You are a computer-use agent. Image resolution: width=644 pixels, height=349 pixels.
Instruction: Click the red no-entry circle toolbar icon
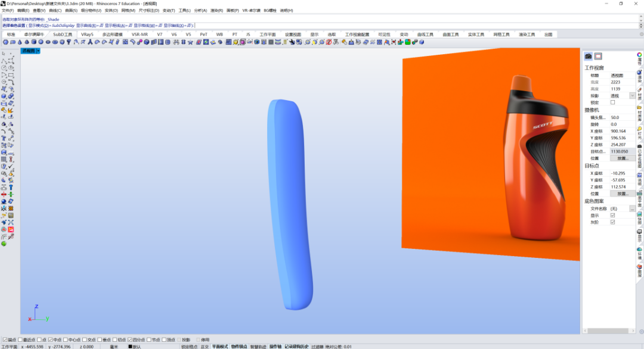click(329, 42)
